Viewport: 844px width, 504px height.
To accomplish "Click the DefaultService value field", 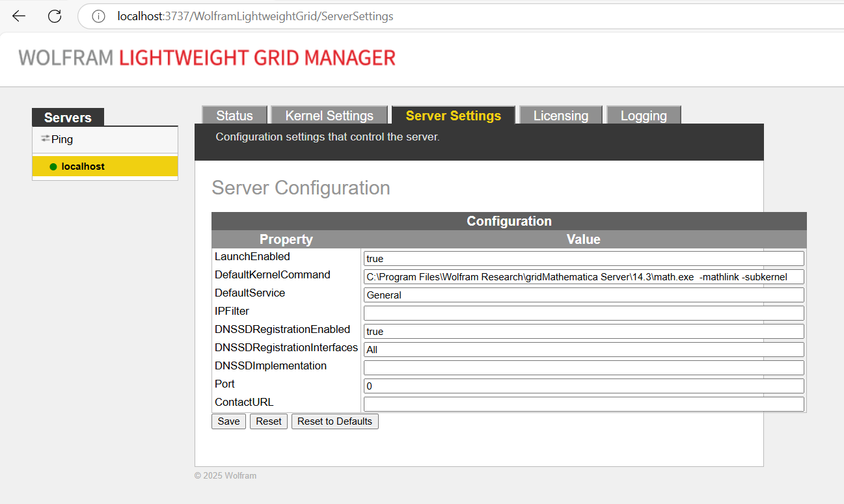I will 584,295.
